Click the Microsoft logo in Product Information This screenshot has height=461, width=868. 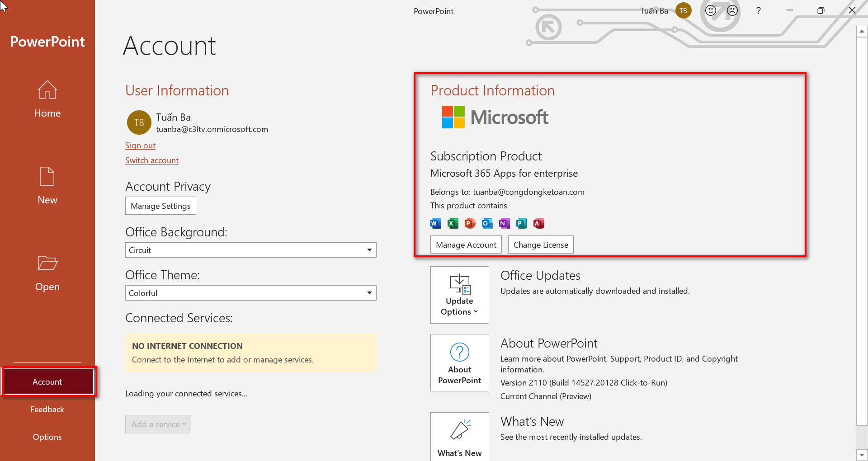pos(495,117)
